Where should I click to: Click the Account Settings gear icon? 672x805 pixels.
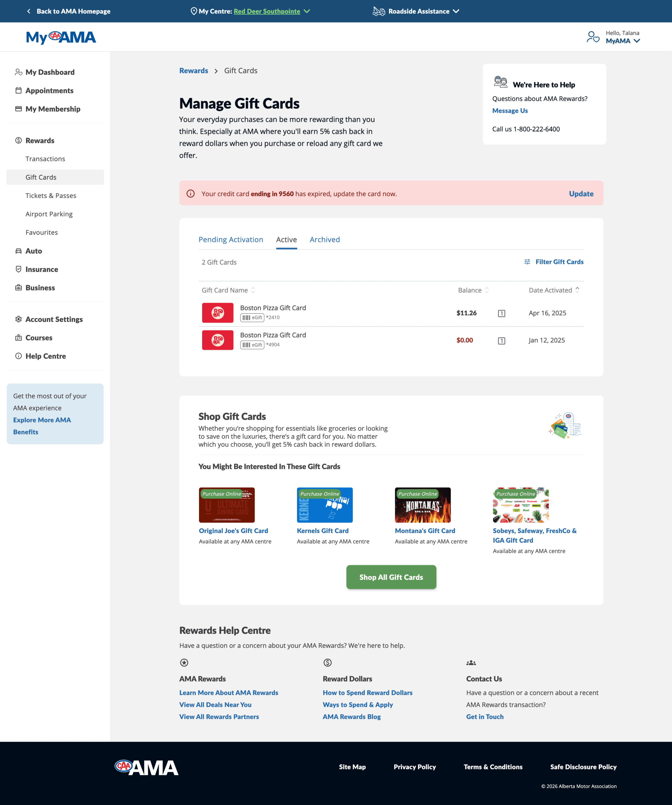click(x=19, y=319)
